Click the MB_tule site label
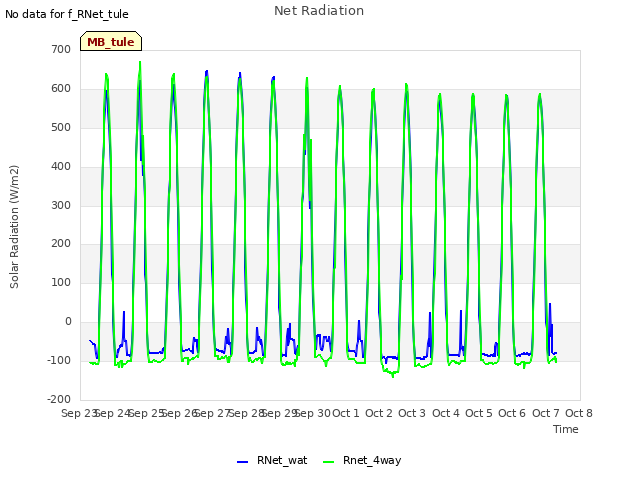Image resolution: width=640 pixels, height=480 pixels. 111,41
